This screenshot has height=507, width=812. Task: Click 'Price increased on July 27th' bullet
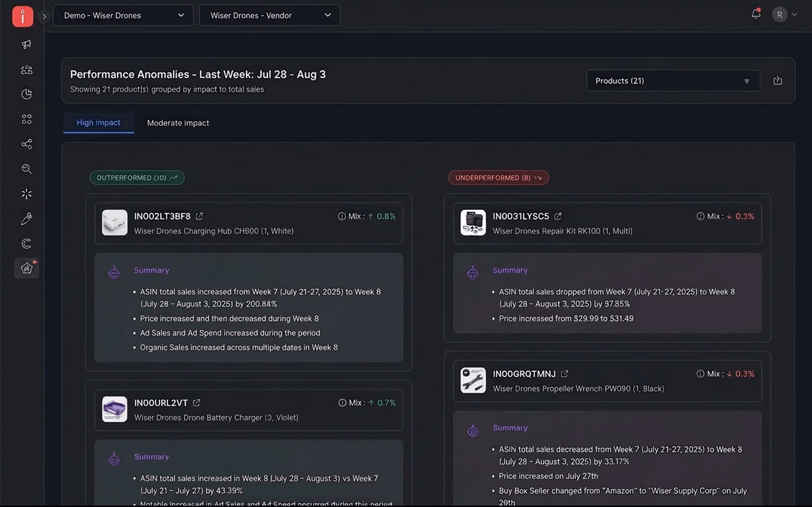point(548,476)
